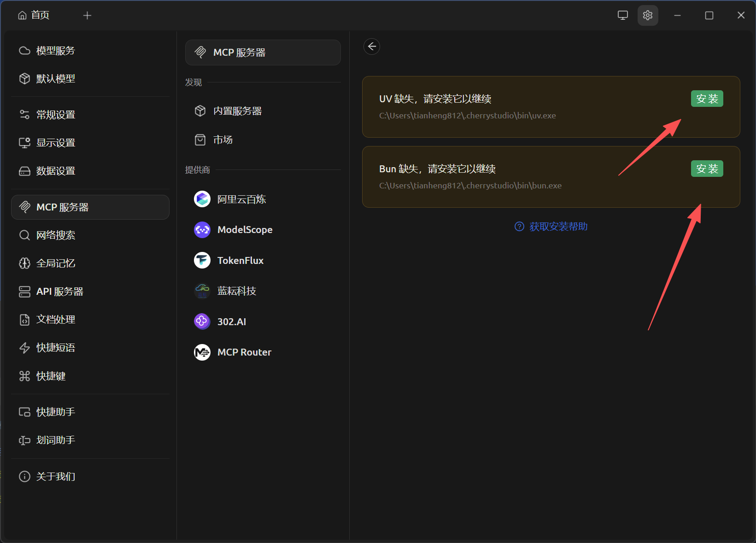The width and height of the screenshot is (756, 543).
Task: Select 阿里云百炼 provider name
Action: [x=242, y=199]
